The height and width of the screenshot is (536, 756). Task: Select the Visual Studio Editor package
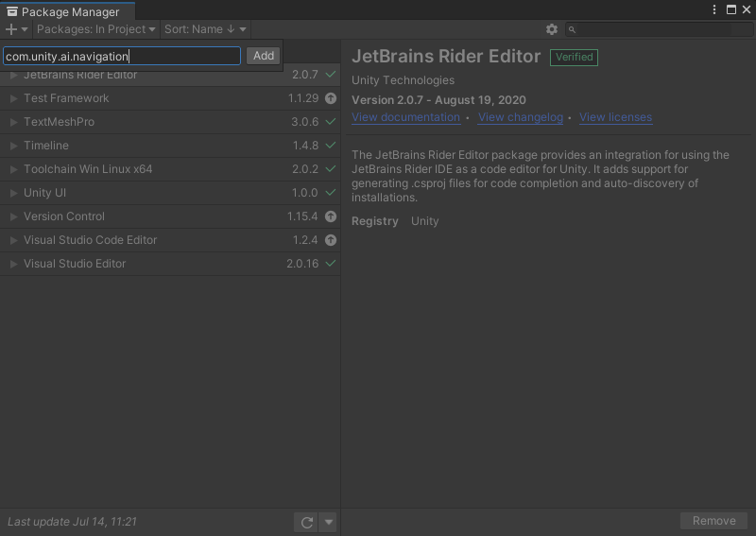click(170, 264)
